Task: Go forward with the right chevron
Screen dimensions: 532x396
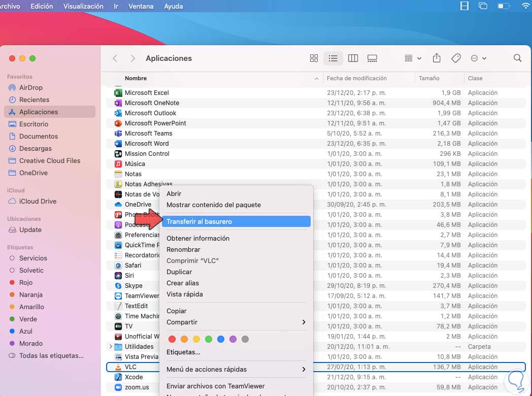Action: click(x=132, y=58)
